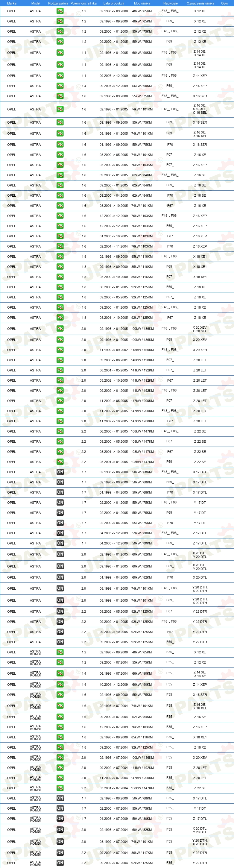Click petrol icon in Z 16 SE F70 row
Screen dimensions: 234x868
click(x=60, y=195)
